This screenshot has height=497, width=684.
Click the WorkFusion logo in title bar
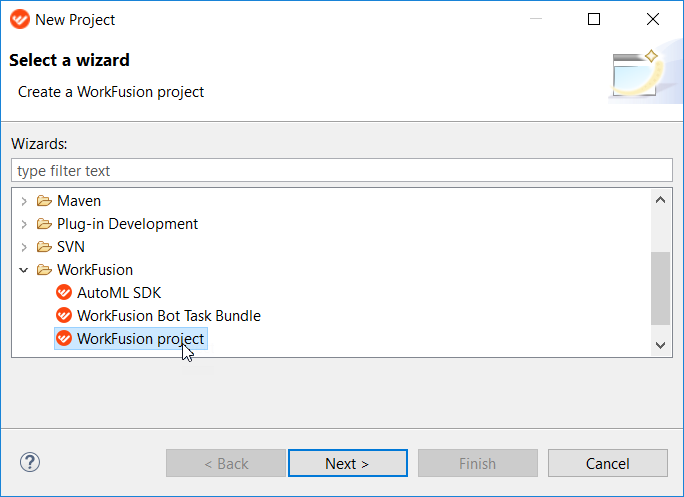point(20,19)
